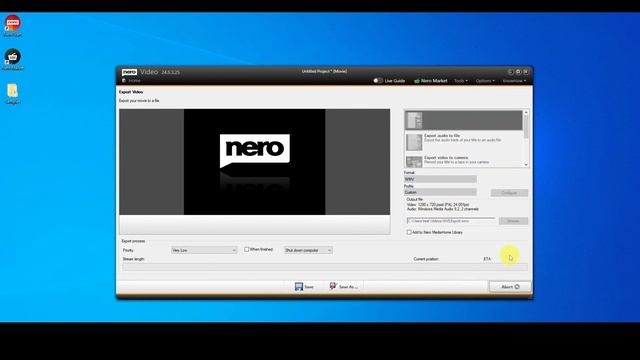The image size is (640, 360).
Task: Open the Nero Market basket desktop shortcut
Action: (x=13, y=59)
